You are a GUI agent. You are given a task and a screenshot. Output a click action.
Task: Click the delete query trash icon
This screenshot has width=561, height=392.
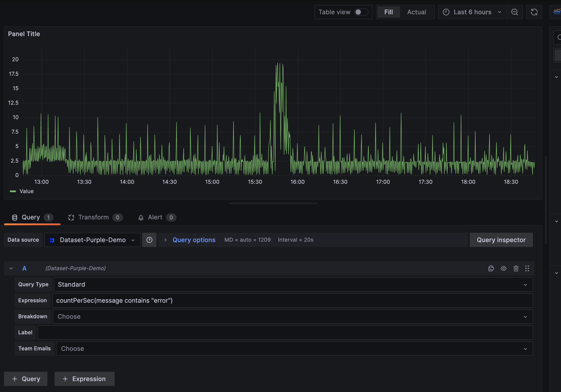(x=516, y=268)
